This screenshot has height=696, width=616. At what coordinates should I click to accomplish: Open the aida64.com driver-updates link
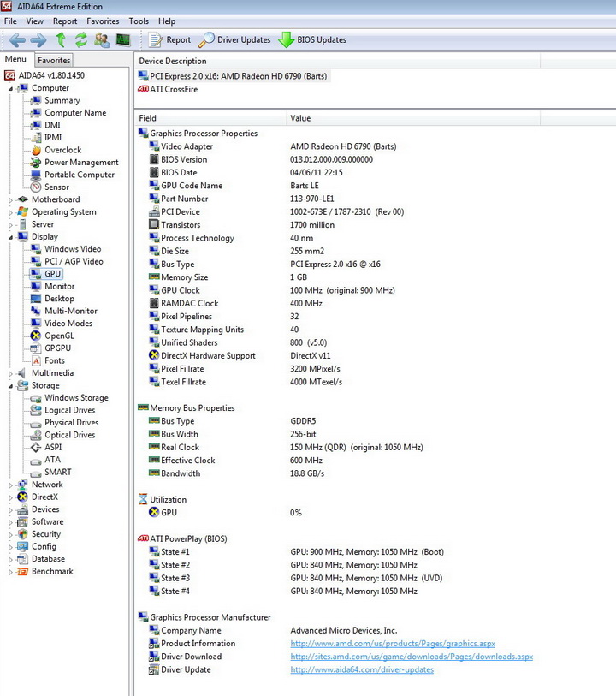click(x=362, y=669)
